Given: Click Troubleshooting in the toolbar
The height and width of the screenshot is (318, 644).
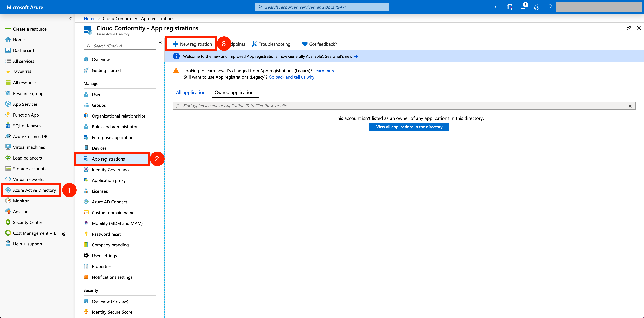Looking at the screenshot, I should point(271,44).
